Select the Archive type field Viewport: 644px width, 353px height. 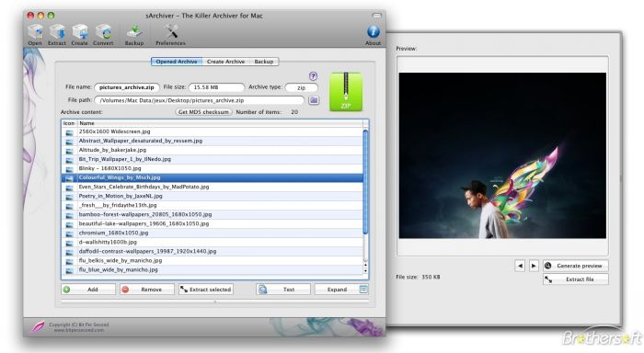point(302,88)
